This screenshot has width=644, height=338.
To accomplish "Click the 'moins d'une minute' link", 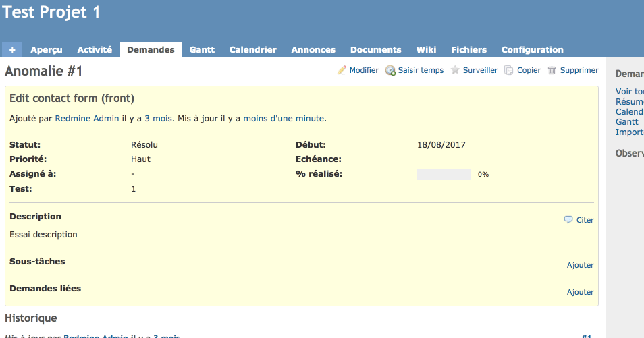I will 284,119.
